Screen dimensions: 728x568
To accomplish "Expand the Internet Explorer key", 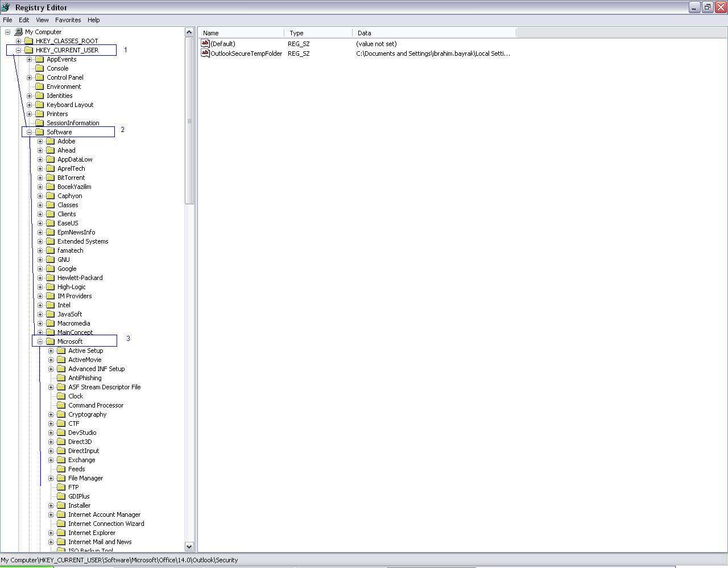I will click(x=51, y=533).
